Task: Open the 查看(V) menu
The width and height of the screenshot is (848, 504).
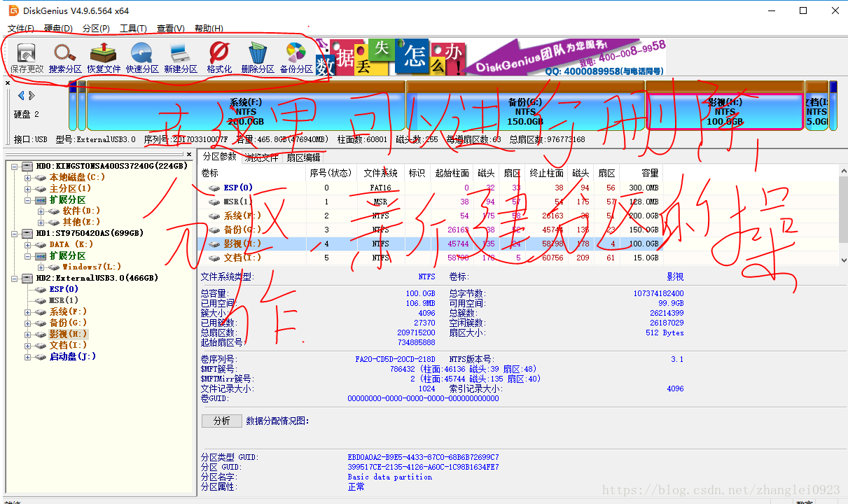Action: (171, 29)
